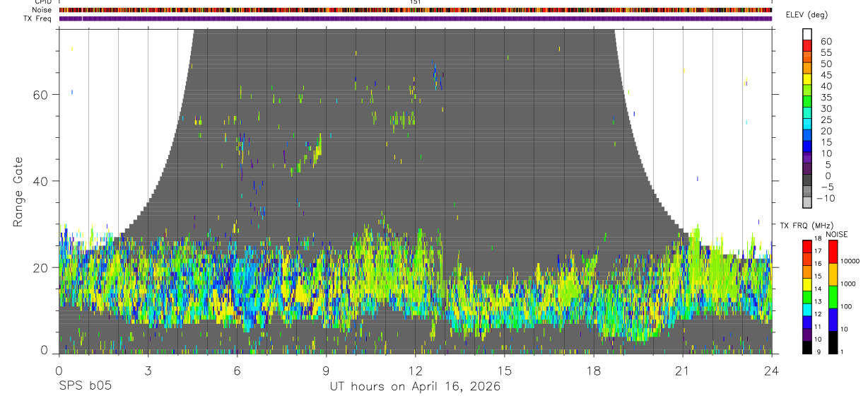Viewport: 868px width, 401px height.
Task: Click the '1000' label on NOISE colorbar
Action: tap(848, 284)
